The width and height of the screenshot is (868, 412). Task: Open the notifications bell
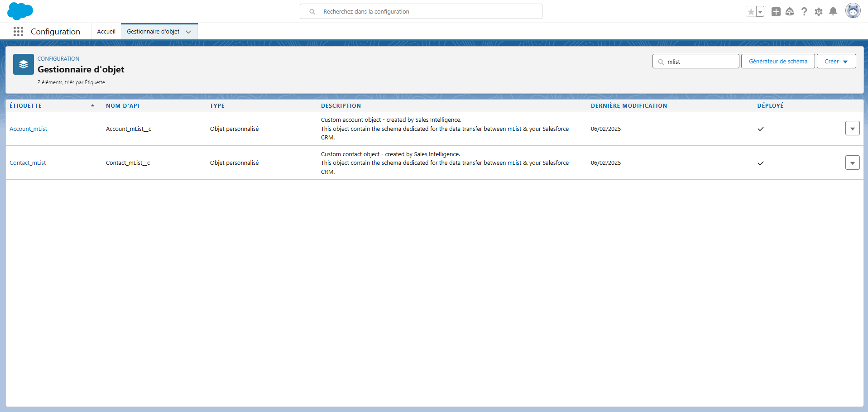point(833,12)
